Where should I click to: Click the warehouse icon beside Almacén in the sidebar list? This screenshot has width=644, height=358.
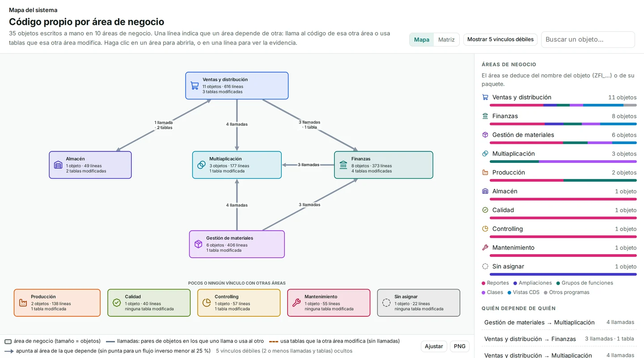click(x=485, y=191)
